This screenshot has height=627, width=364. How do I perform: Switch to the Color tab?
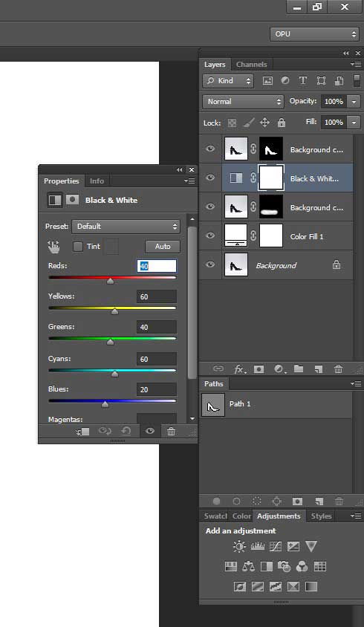[x=242, y=516]
